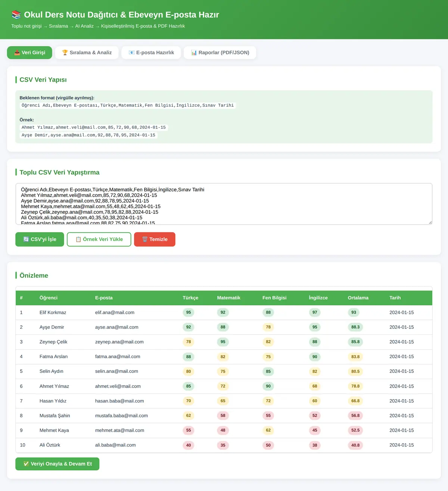This screenshot has height=491, width=448.
Task: Click the trophy icon on Sıralama tab
Action: [x=65, y=53]
